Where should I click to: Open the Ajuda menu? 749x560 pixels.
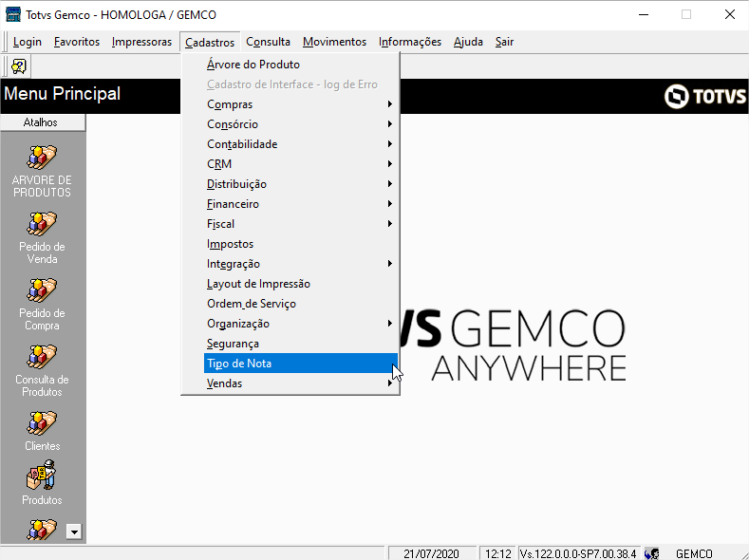468,42
